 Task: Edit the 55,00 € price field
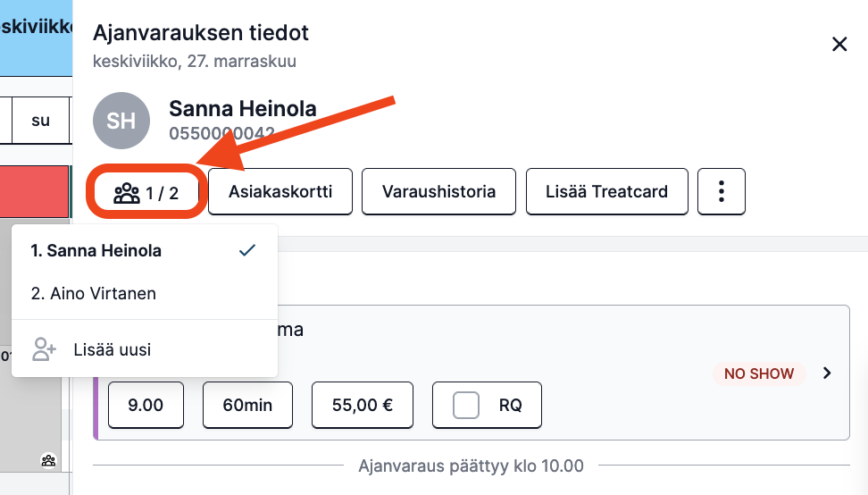[363, 405]
